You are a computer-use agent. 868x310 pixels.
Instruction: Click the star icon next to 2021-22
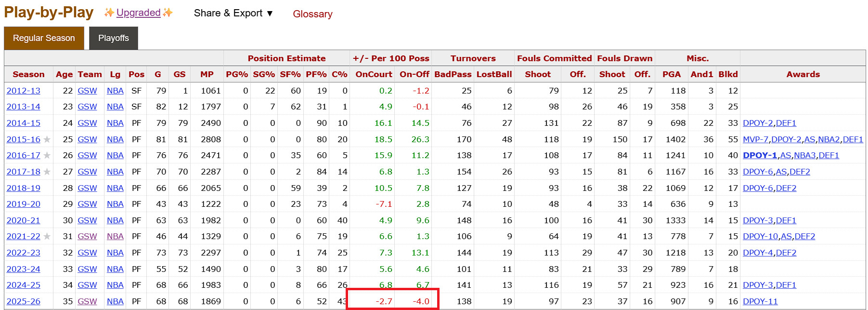point(47,236)
